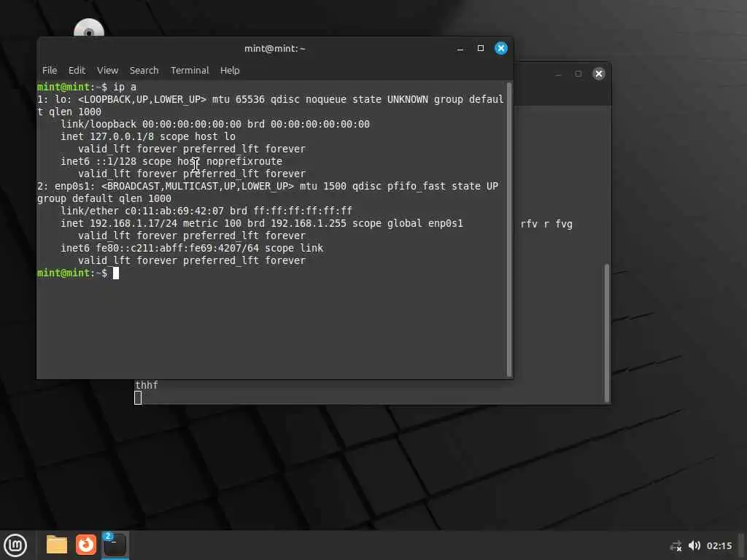Open the File menu in terminal
The height and width of the screenshot is (560, 747).
(50, 71)
